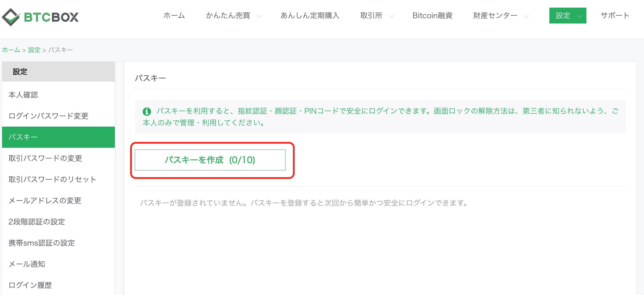Open Bitcoin融資 page
Viewport: 644px width, 295px height.
point(432,16)
